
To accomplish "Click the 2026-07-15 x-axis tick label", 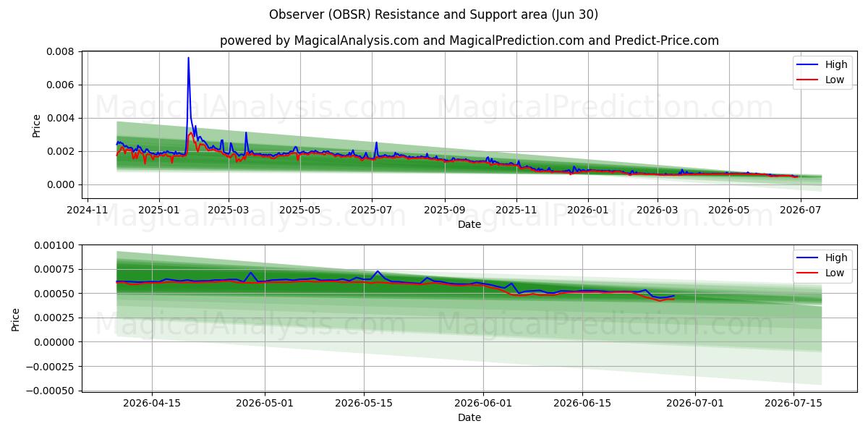I will pos(794,404).
